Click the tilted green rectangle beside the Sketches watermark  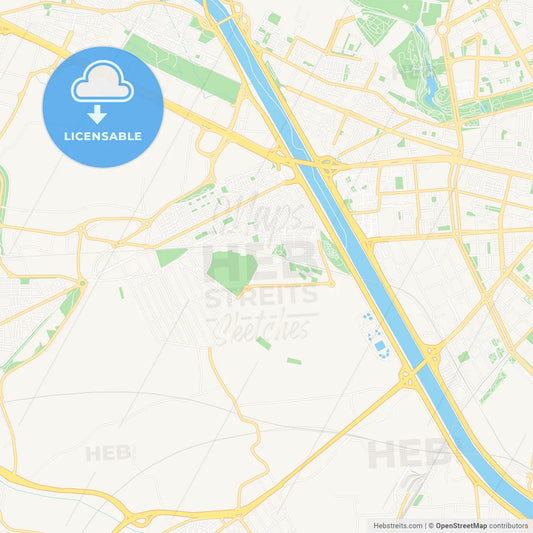pos(263,343)
